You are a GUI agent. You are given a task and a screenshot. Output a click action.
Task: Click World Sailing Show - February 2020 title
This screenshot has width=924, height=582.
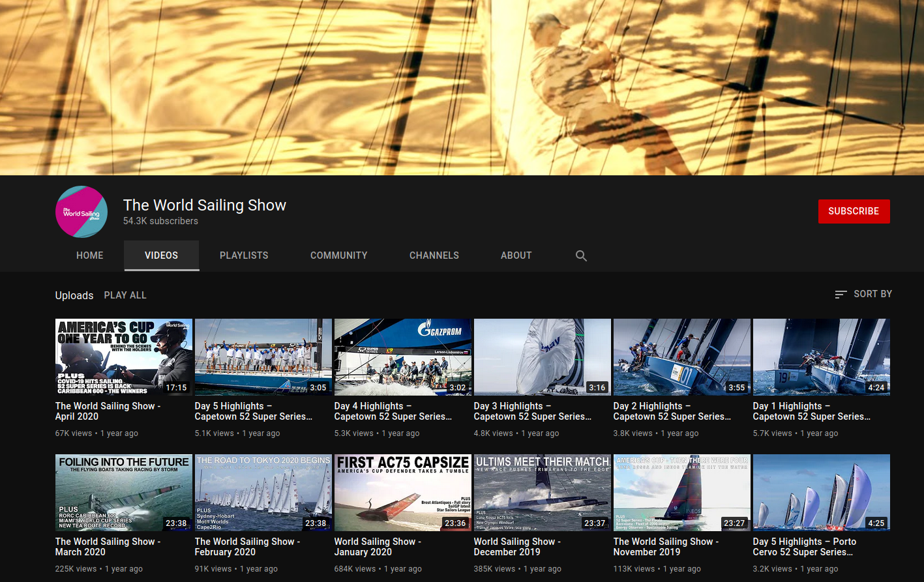247,547
